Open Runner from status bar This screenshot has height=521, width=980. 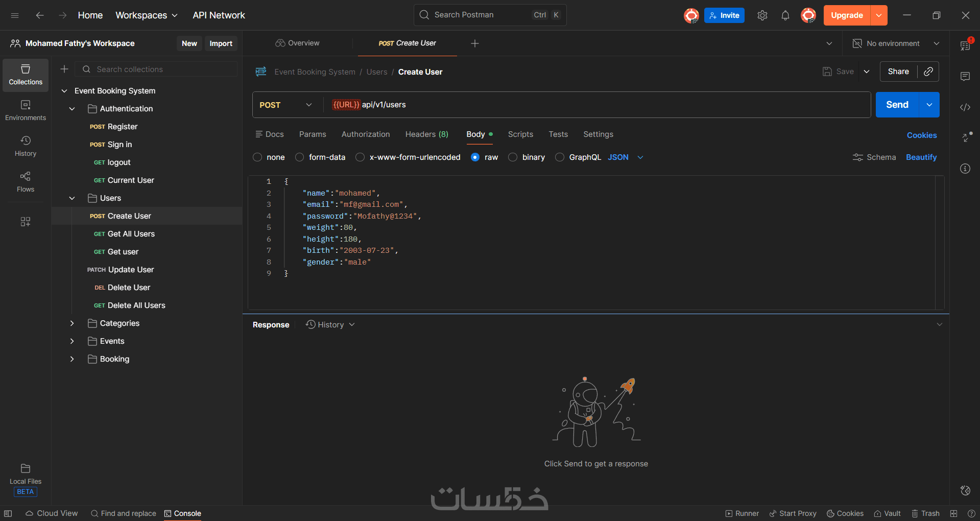[742, 513]
